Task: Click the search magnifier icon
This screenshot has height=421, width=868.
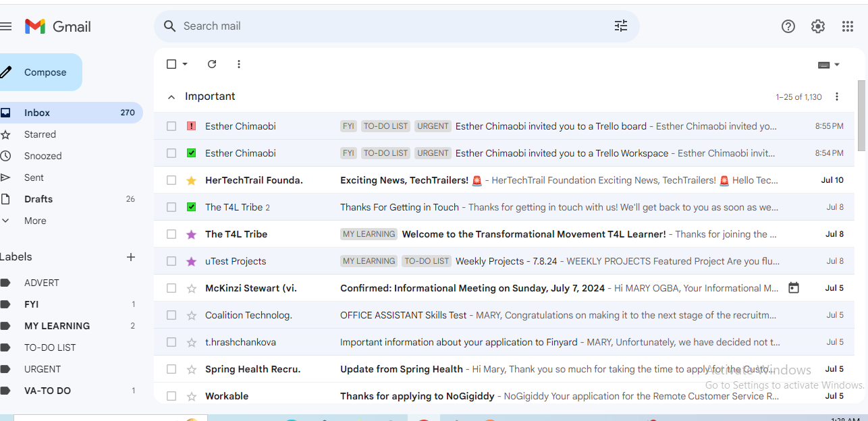Action: tap(170, 26)
